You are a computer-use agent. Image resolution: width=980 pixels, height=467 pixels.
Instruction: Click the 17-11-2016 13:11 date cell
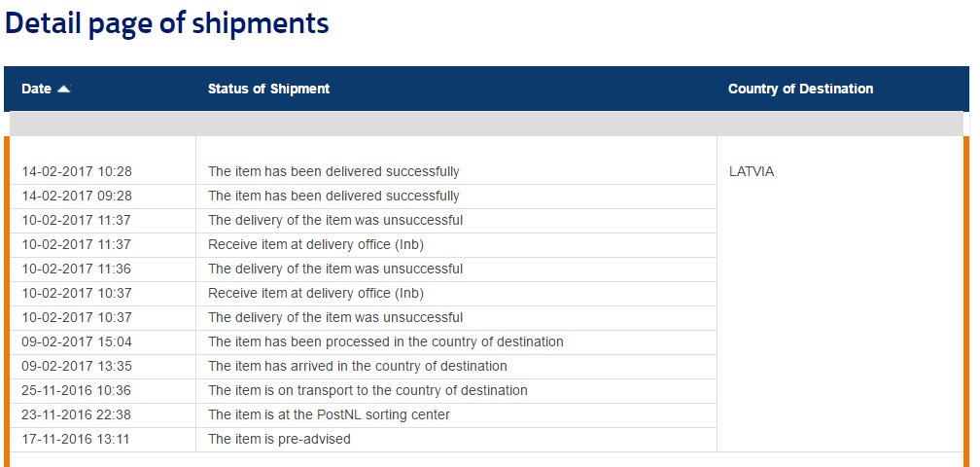click(76, 439)
